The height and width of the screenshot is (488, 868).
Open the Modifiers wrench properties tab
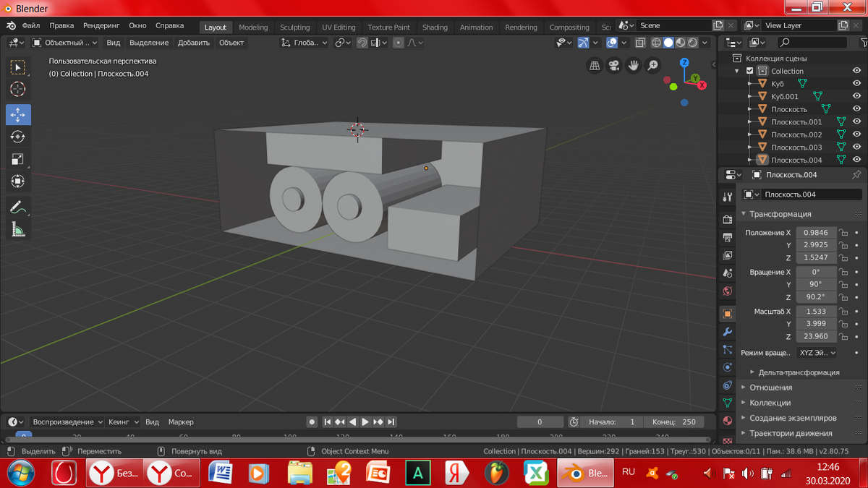[x=728, y=332]
